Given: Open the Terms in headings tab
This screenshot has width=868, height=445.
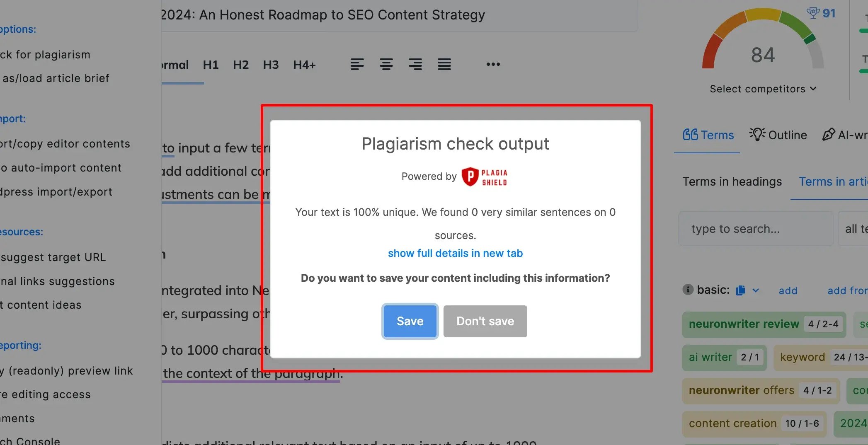Looking at the screenshot, I should (x=732, y=181).
